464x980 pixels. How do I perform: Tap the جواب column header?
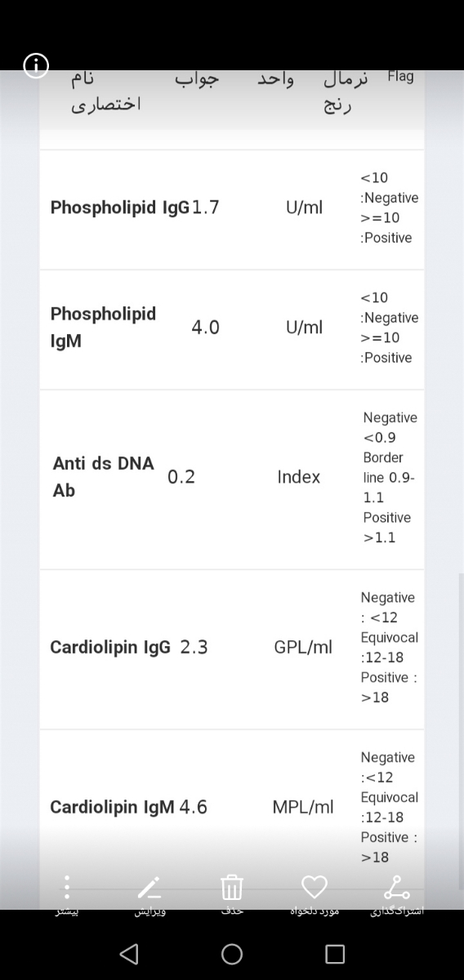pos(197,79)
